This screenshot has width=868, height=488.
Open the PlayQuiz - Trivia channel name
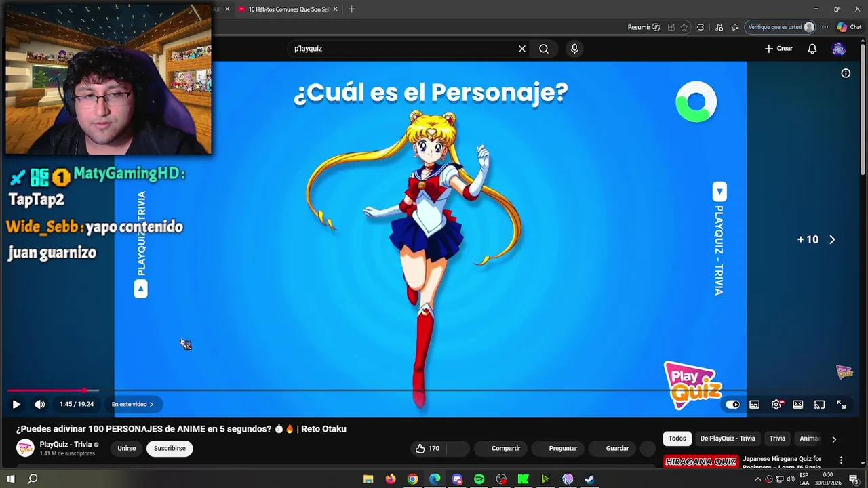point(65,445)
